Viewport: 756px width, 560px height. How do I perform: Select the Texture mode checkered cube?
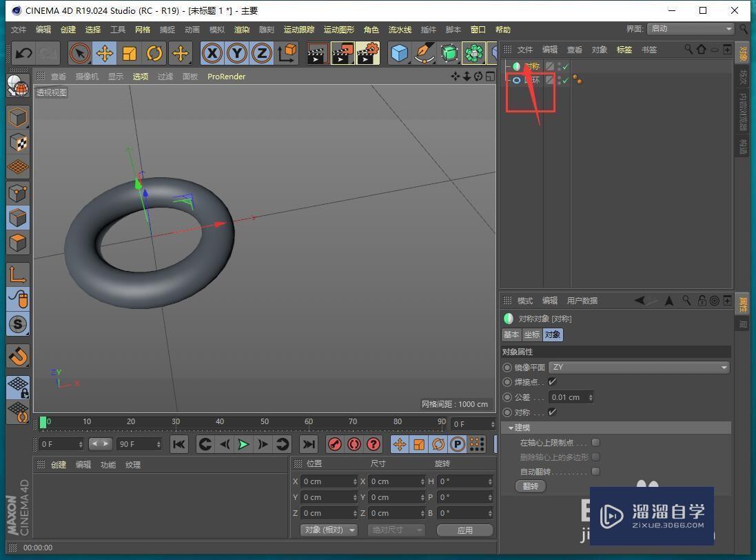click(18, 143)
